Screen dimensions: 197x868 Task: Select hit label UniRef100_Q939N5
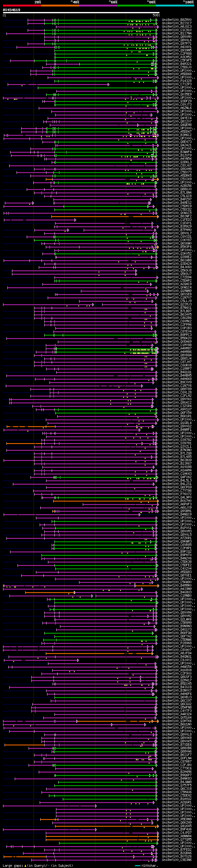(176, 50)
